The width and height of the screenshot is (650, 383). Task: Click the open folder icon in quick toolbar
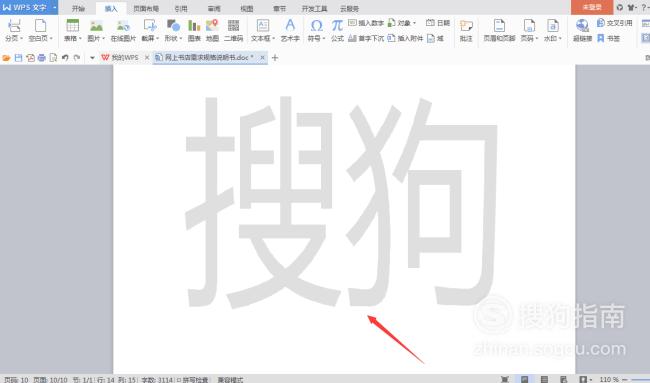pyautogui.click(x=6, y=58)
